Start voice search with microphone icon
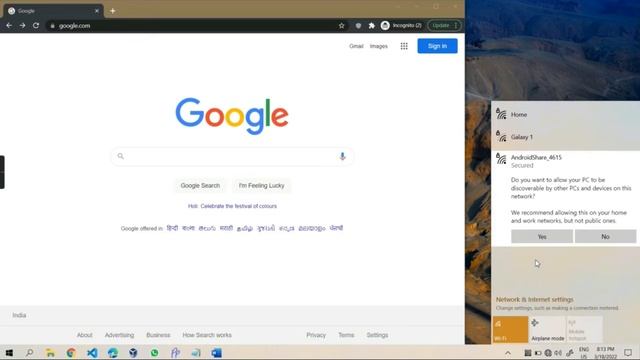 (342, 156)
